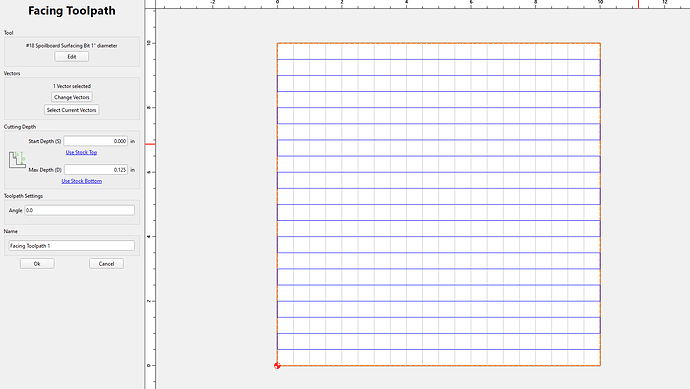Click the red origin marker on canvas
Screen dimensions: 690x389
coord(277,366)
